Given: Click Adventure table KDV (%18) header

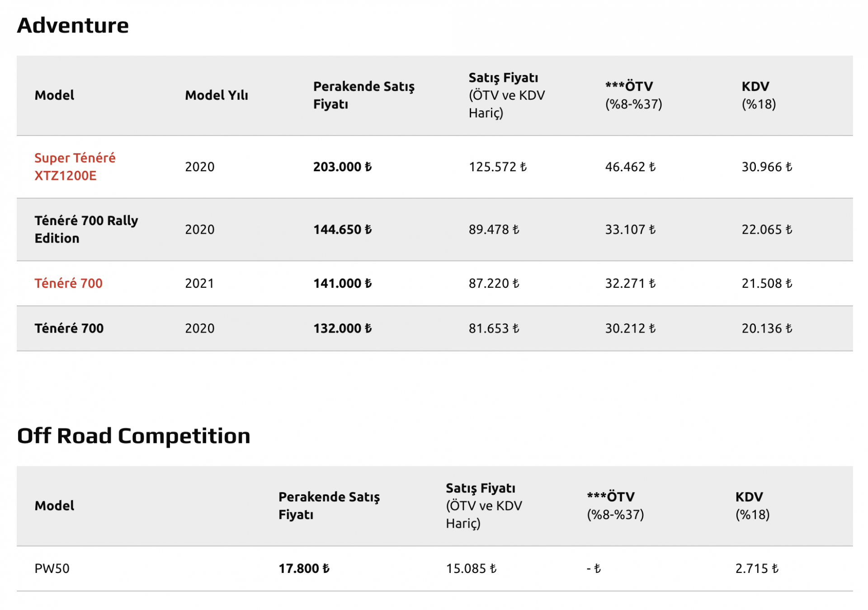Looking at the screenshot, I should 759,95.
